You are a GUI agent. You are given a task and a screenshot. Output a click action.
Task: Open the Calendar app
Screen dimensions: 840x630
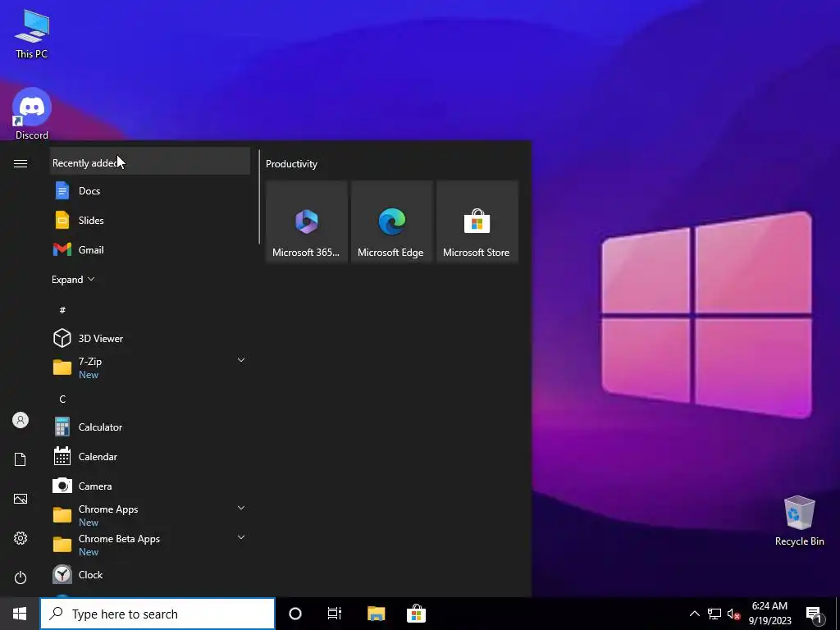point(150,456)
